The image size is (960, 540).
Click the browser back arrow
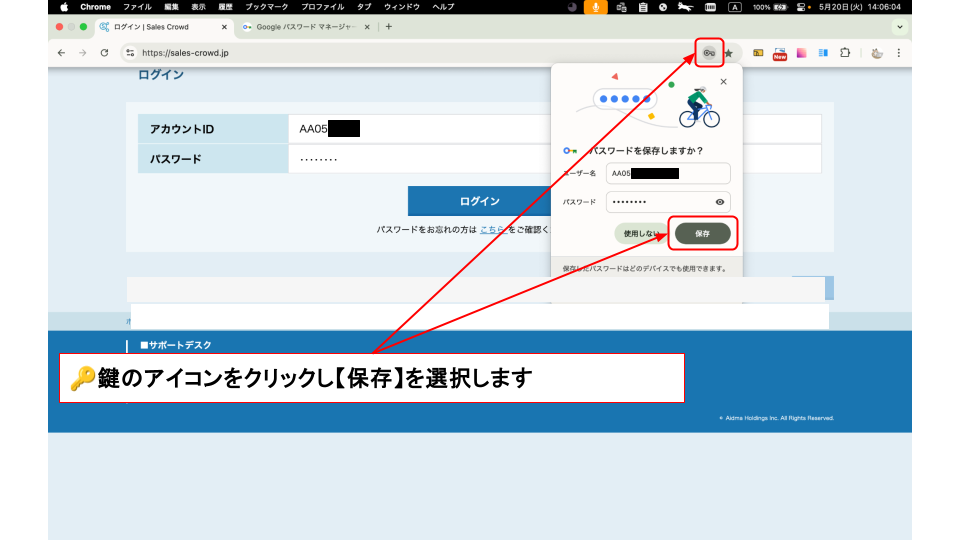(x=62, y=53)
